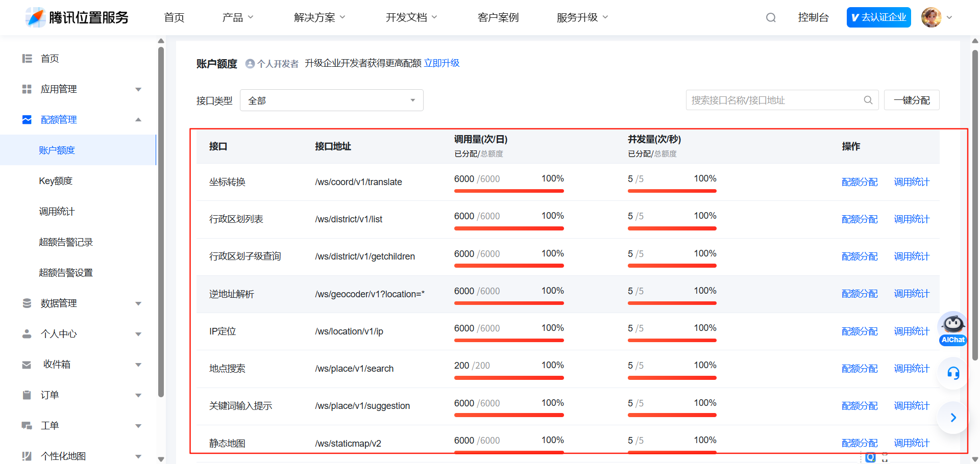Viewport: 980px width, 464px height.
Task: Click the 首页 sidebar list icon
Action: [x=27, y=59]
